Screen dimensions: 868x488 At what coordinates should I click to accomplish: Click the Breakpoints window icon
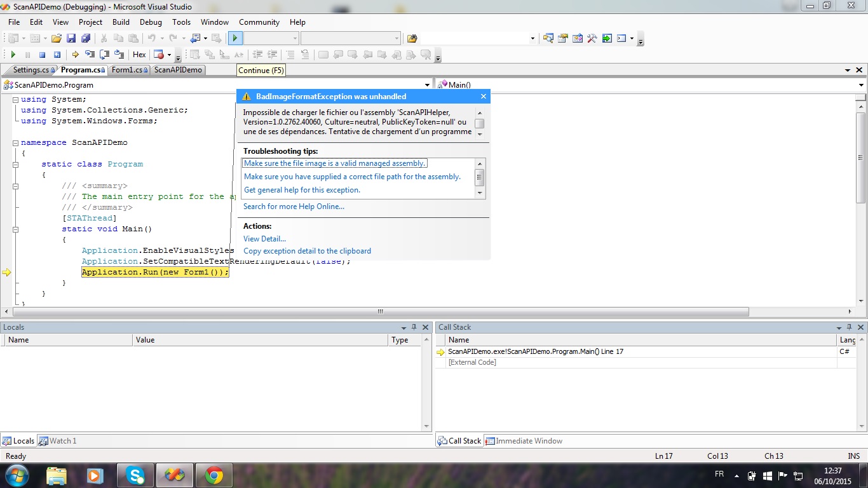[x=158, y=55]
